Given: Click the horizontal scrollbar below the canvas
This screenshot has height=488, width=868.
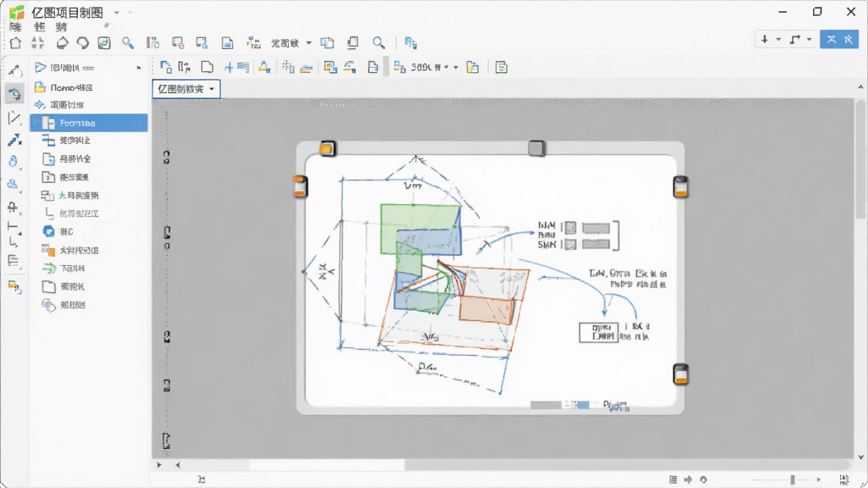Looking at the screenshot, I should [x=326, y=465].
